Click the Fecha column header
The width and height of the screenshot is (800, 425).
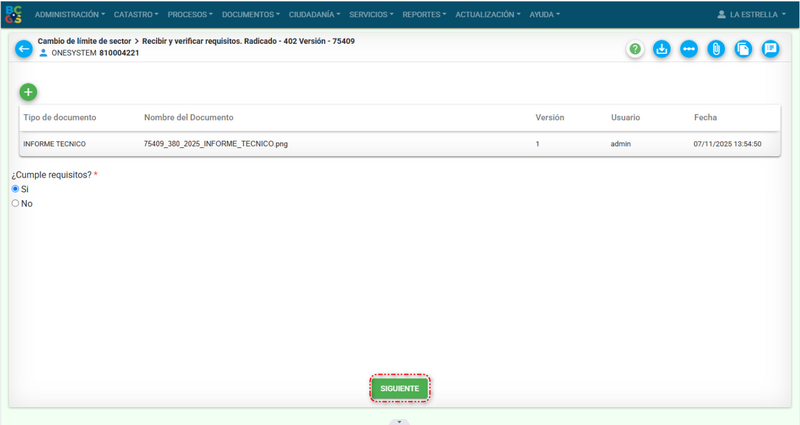(705, 118)
